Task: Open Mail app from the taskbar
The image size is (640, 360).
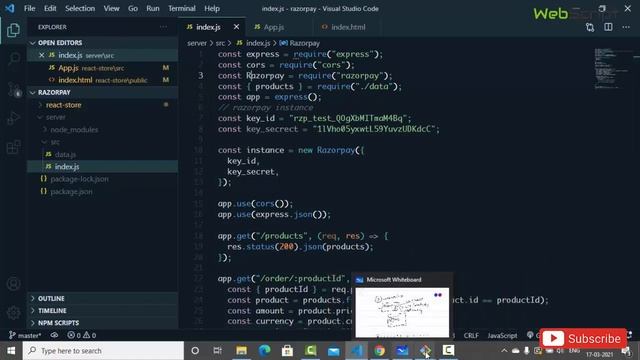Action: point(333,351)
